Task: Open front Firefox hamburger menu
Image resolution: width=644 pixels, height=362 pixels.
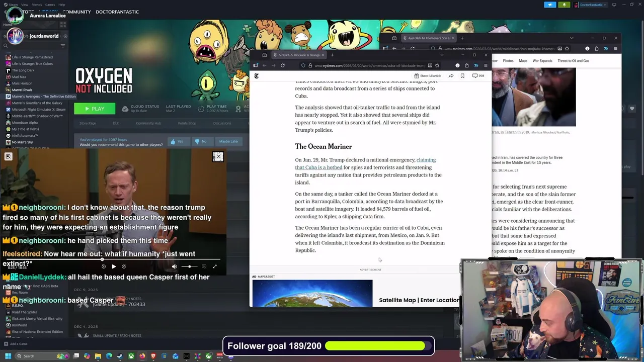Action: coord(486,65)
